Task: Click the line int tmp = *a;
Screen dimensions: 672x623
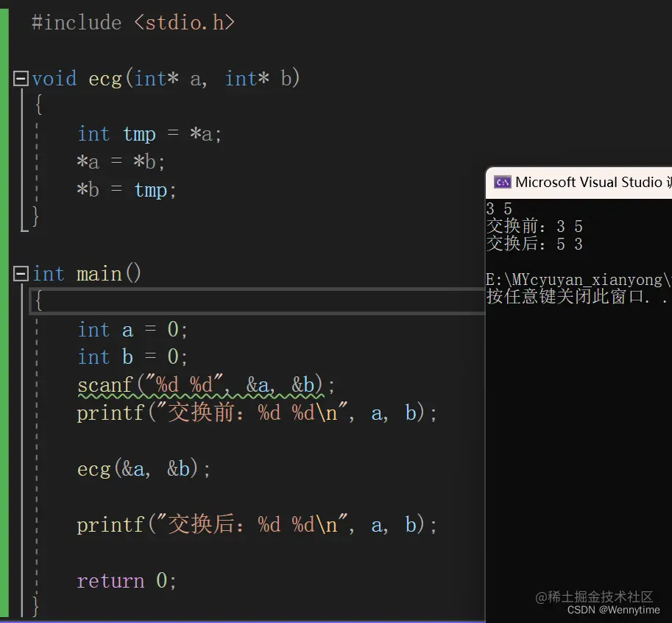Action: tap(149, 134)
